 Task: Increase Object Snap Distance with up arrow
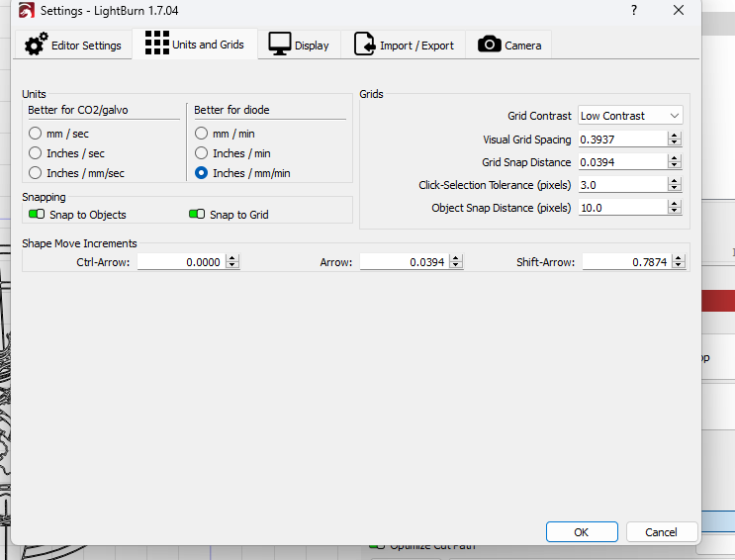(x=675, y=204)
